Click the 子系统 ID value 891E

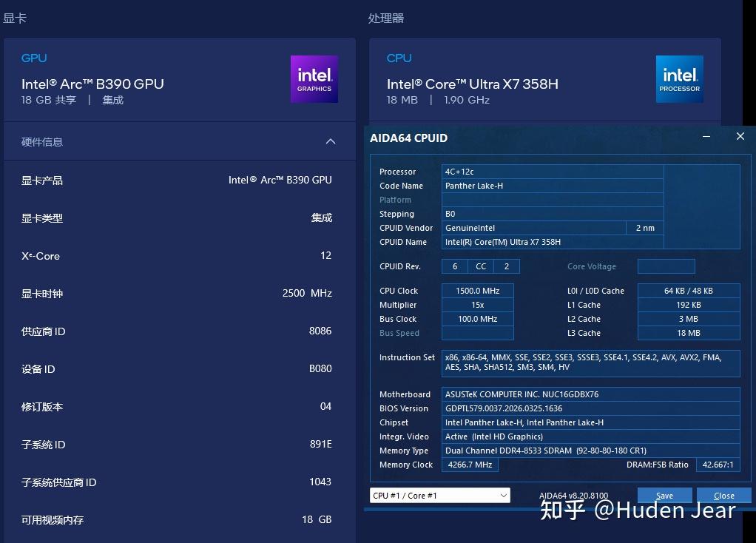[x=320, y=444]
